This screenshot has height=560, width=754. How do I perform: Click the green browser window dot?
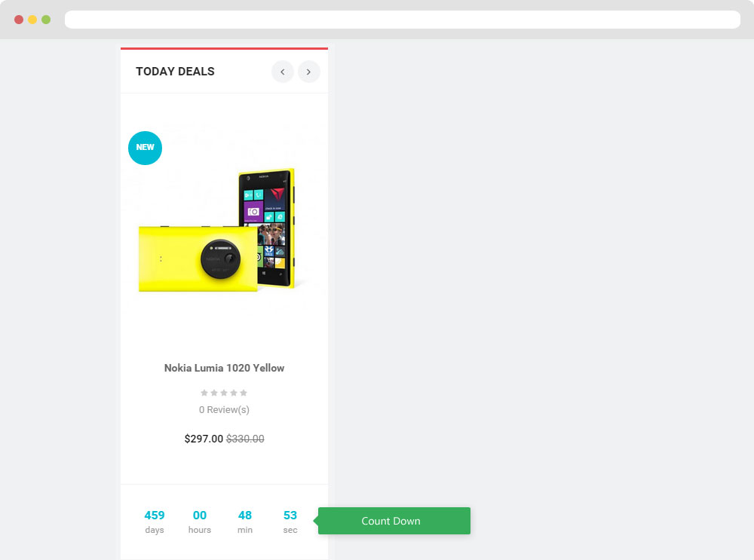click(x=46, y=20)
